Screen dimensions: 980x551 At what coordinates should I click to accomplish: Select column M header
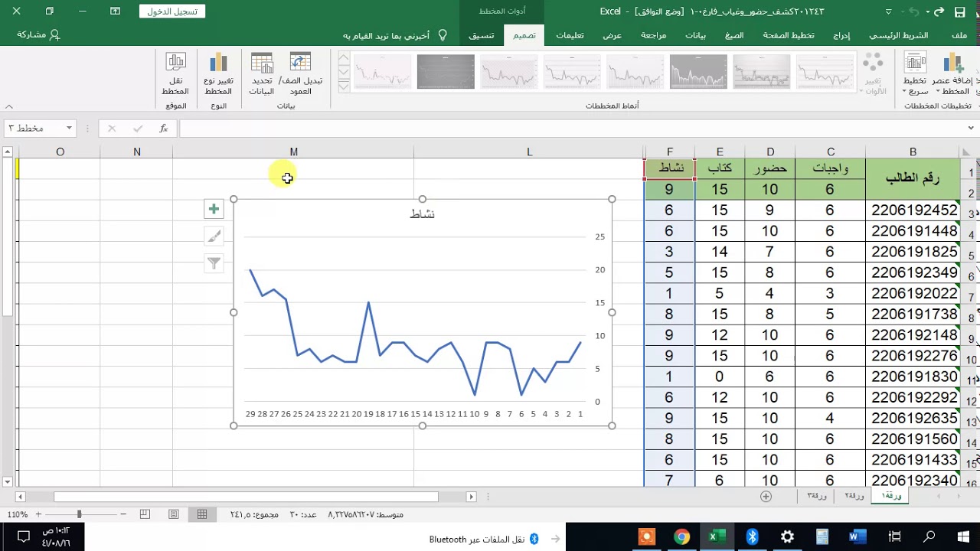click(x=293, y=152)
